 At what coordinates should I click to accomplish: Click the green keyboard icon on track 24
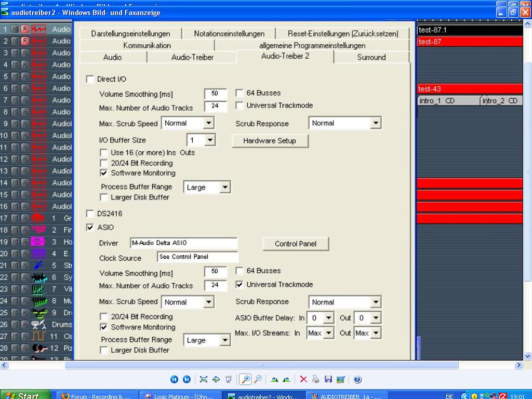(38, 301)
